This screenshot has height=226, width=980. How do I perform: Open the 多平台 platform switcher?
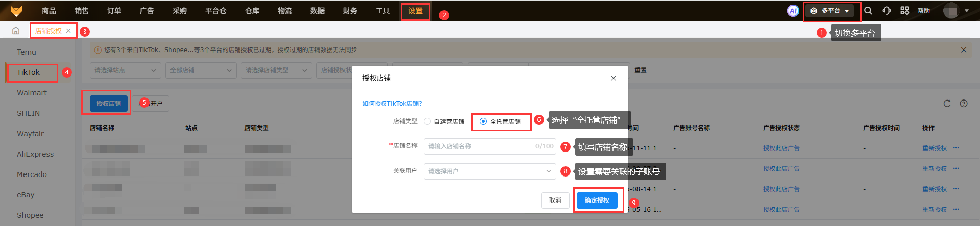830,11
